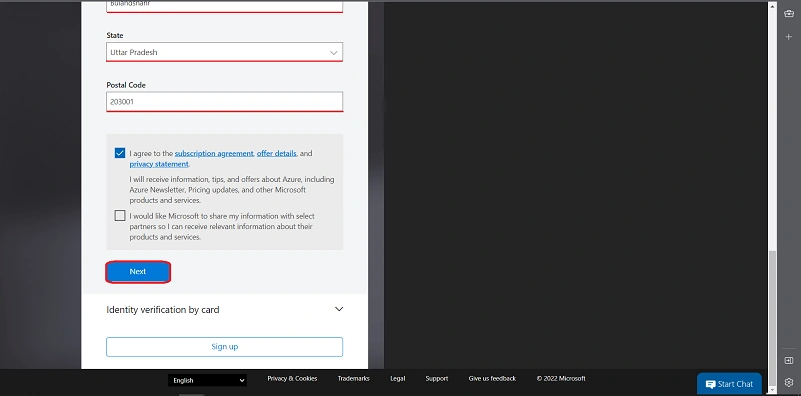The height and width of the screenshot is (396, 801).
Task: Open the State dropdown showing Uttar Pradesh
Action: coord(224,52)
